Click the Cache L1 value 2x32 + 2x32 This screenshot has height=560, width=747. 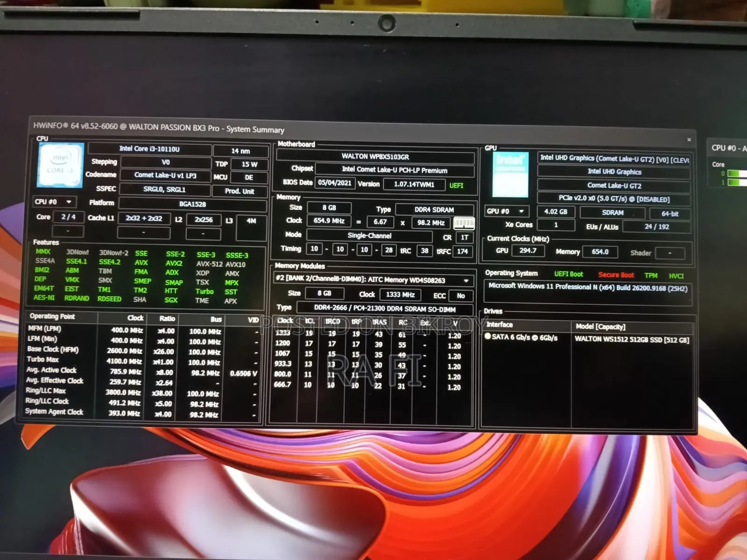144,218
